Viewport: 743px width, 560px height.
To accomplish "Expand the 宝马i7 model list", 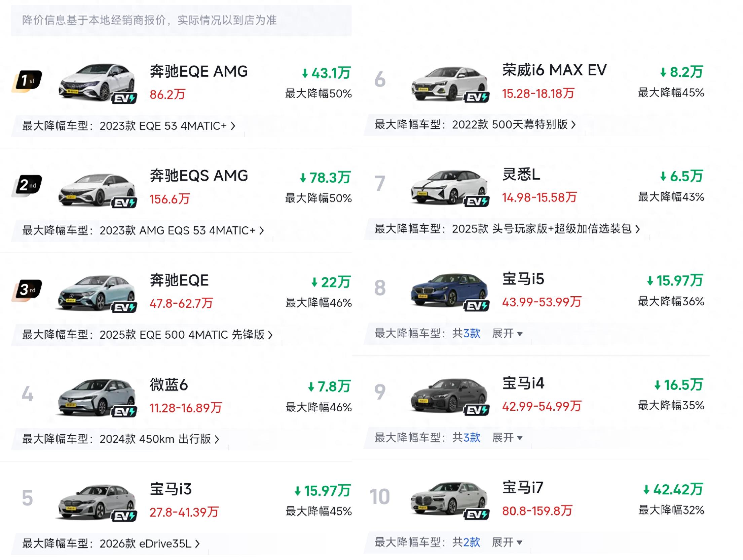I will (507, 542).
